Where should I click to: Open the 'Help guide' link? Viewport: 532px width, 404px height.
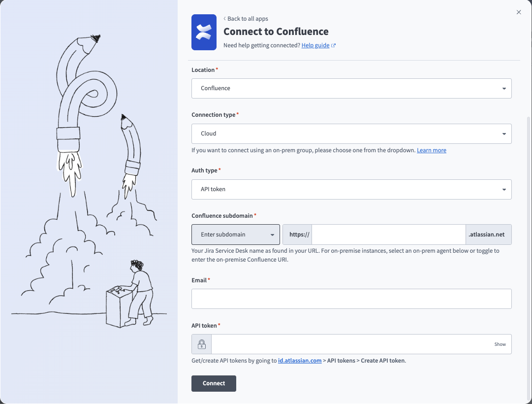pos(315,45)
